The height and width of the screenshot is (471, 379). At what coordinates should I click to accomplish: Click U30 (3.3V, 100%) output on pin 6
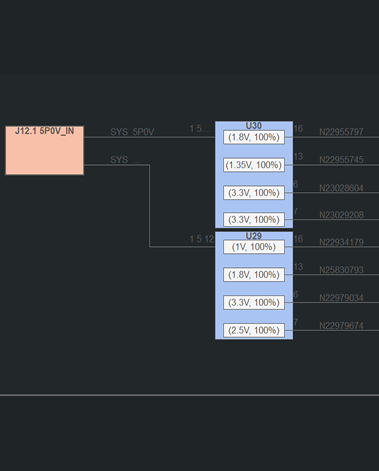(254, 193)
